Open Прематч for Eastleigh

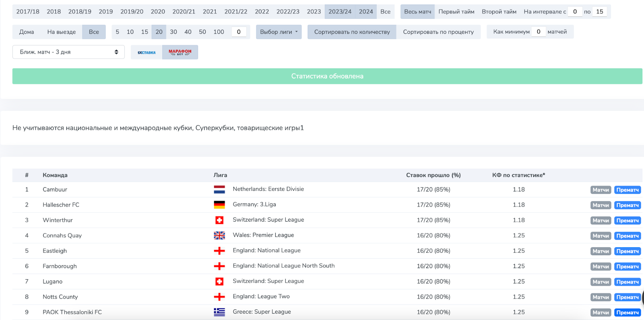tap(627, 251)
